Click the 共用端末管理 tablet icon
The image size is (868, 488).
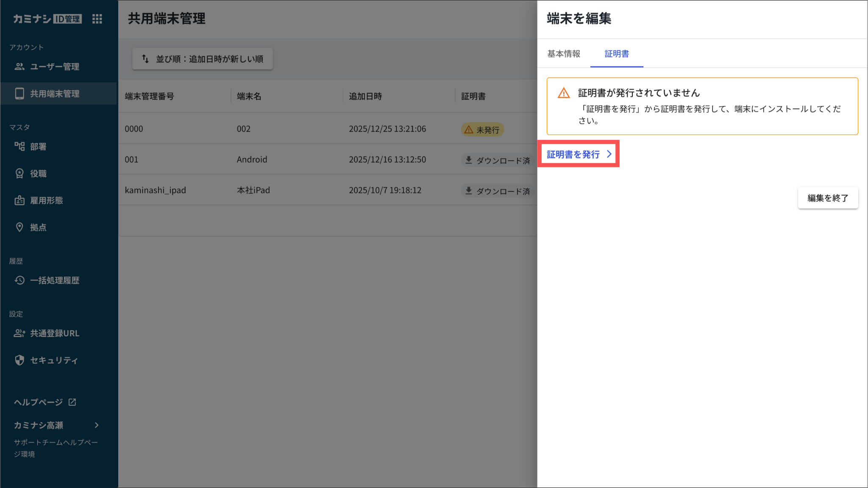(x=19, y=94)
